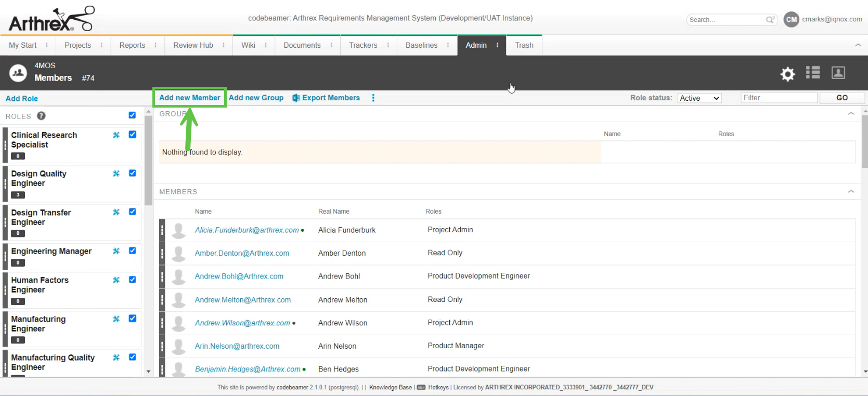Toggle the Engineering Manager role checkbox
This screenshot has height=396, width=868.
point(132,250)
